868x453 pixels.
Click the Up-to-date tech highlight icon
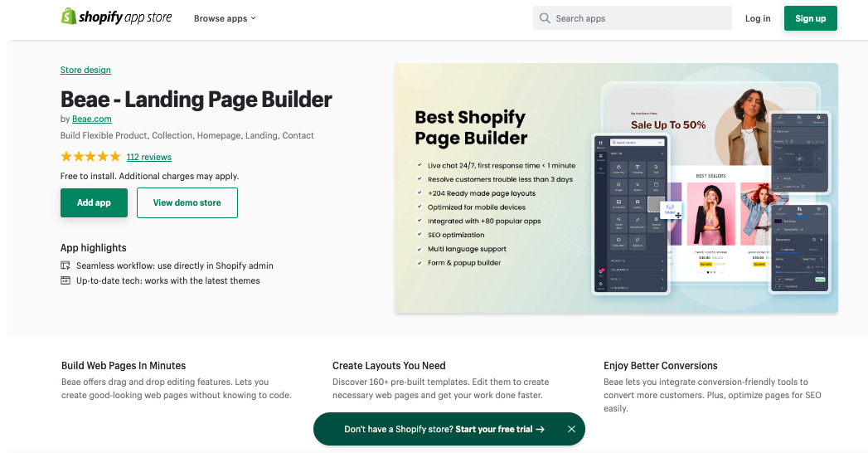pyautogui.click(x=65, y=280)
